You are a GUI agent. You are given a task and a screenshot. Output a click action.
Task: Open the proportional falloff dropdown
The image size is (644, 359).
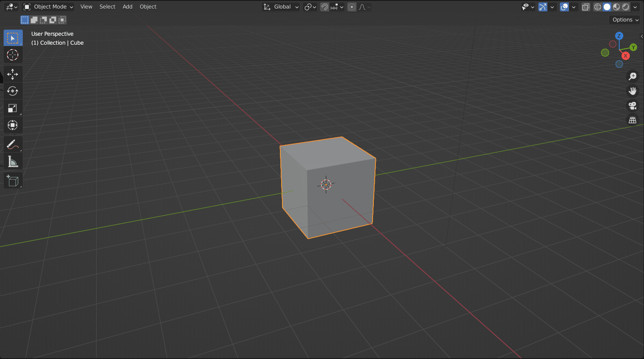click(364, 7)
